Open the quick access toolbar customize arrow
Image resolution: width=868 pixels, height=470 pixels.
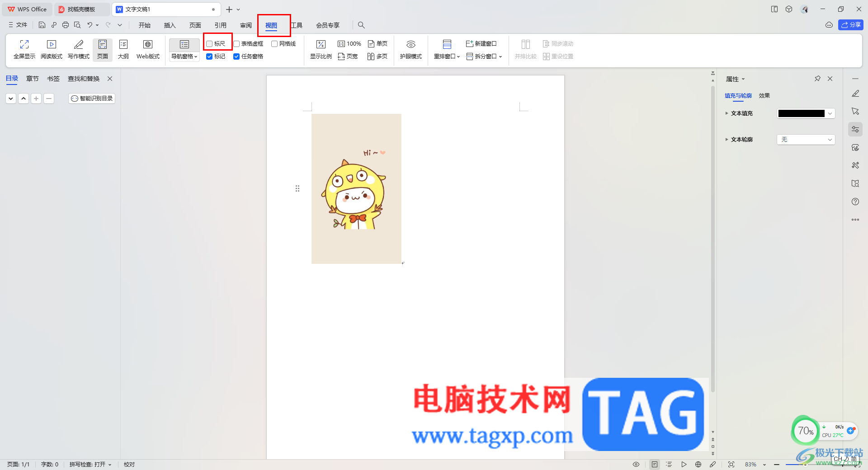[120, 25]
